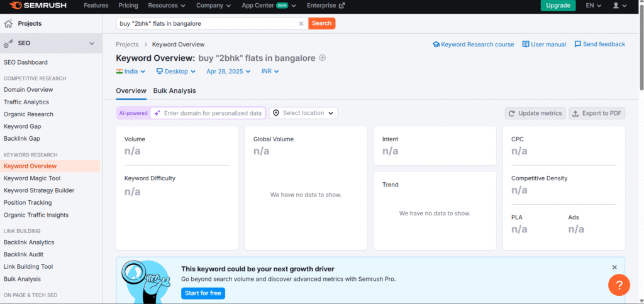Image resolution: width=644 pixels, height=304 pixels.
Task: Open Link Building Tool
Action: click(x=28, y=267)
